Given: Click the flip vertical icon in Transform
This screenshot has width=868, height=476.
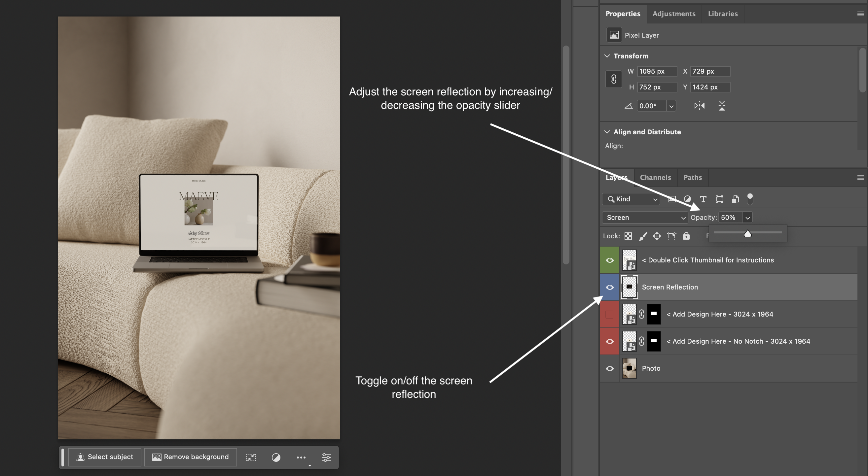Looking at the screenshot, I should click(721, 106).
